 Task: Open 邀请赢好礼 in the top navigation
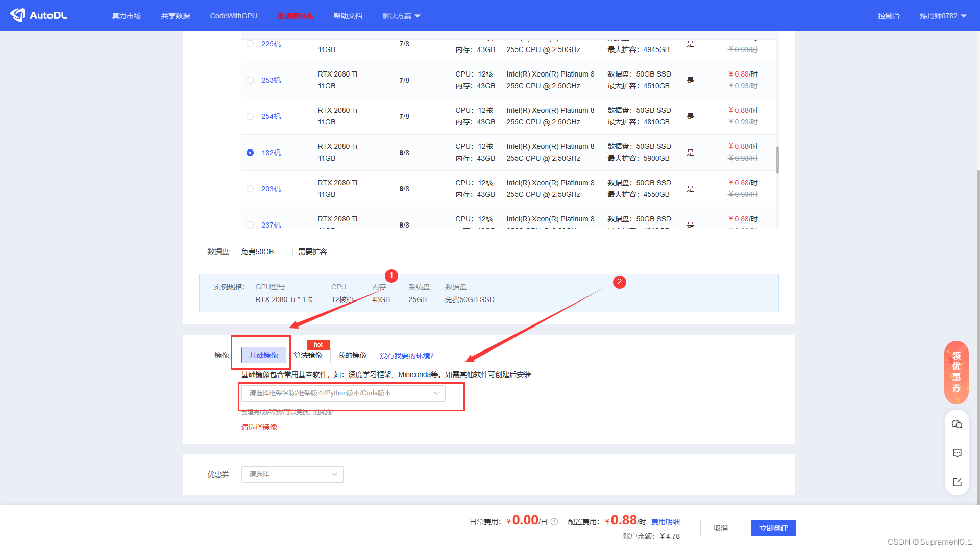click(x=296, y=16)
